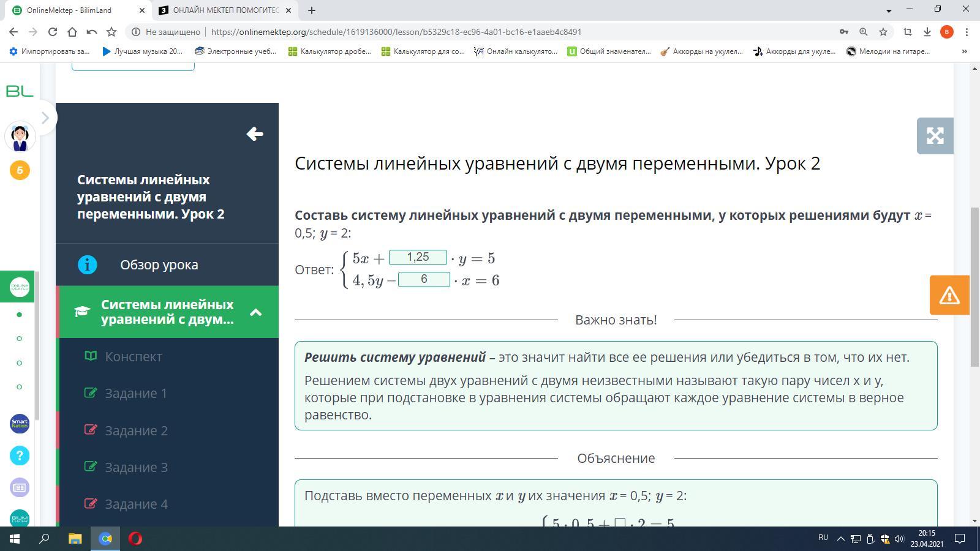The width and height of the screenshot is (980, 551).
Task: Select the filled green progress dot in sidebar
Action: pyautogui.click(x=20, y=314)
